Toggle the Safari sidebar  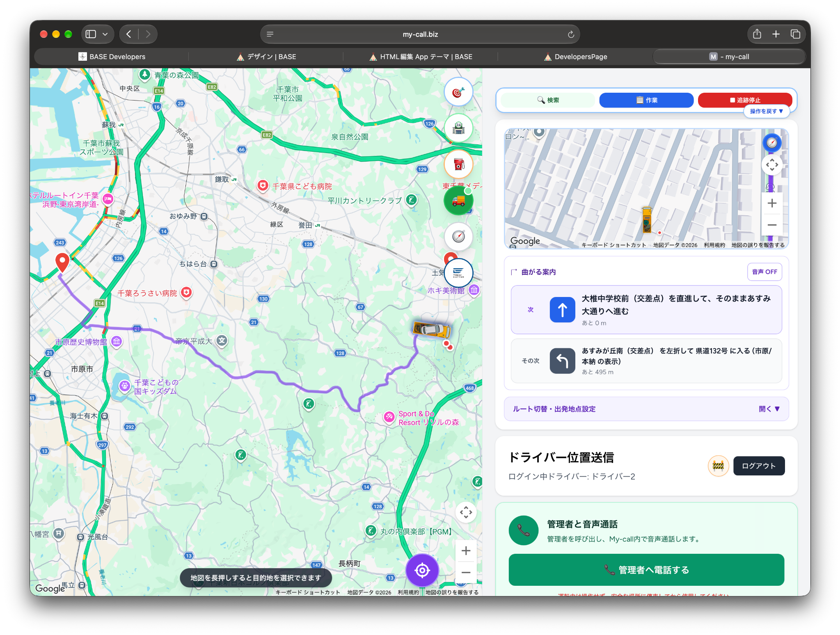click(x=91, y=34)
